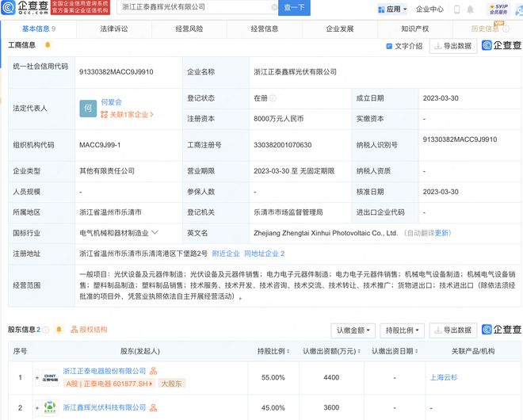
Task: Click the 导出数据 button in 工商信息 section
Action: tap(453, 46)
